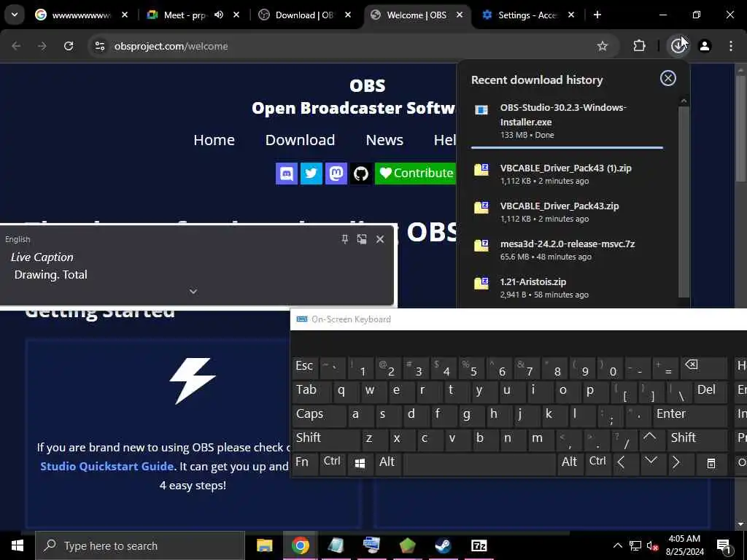Image resolution: width=747 pixels, height=560 pixels.
Task: Show hidden system tray icons
Action: click(x=617, y=545)
